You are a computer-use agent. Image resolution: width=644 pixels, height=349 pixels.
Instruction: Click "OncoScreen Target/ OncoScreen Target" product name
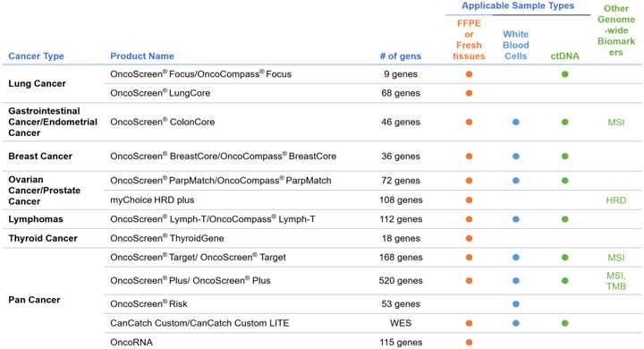click(198, 258)
